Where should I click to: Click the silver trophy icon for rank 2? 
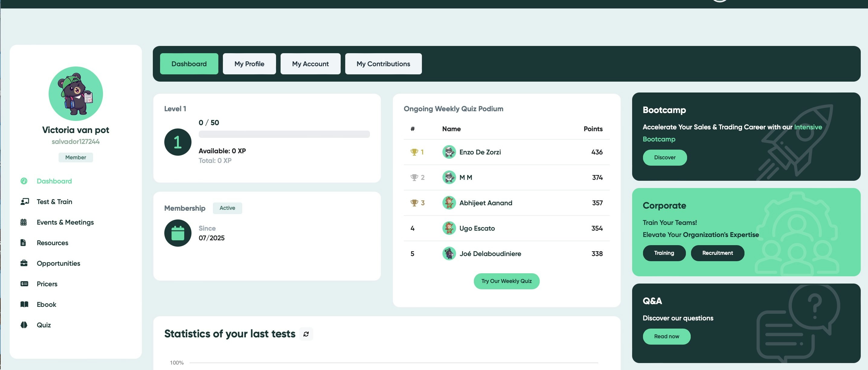coord(414,177)
